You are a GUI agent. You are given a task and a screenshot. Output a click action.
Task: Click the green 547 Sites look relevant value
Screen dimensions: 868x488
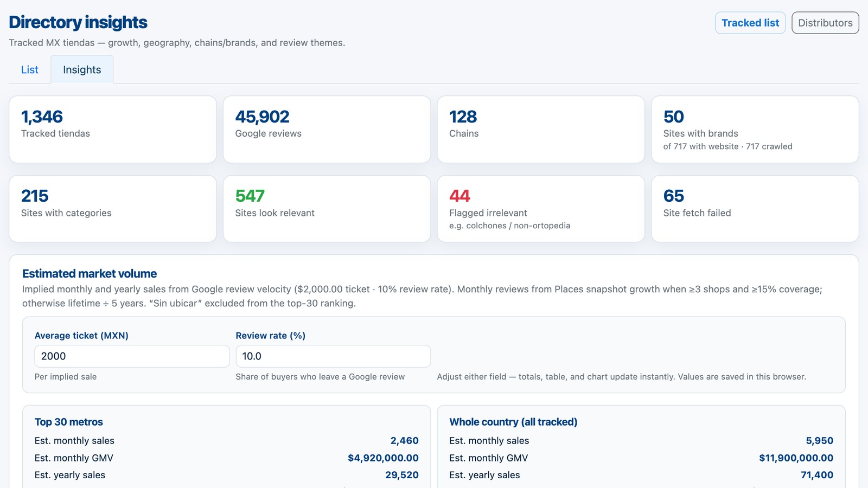(x=250, y=196)
